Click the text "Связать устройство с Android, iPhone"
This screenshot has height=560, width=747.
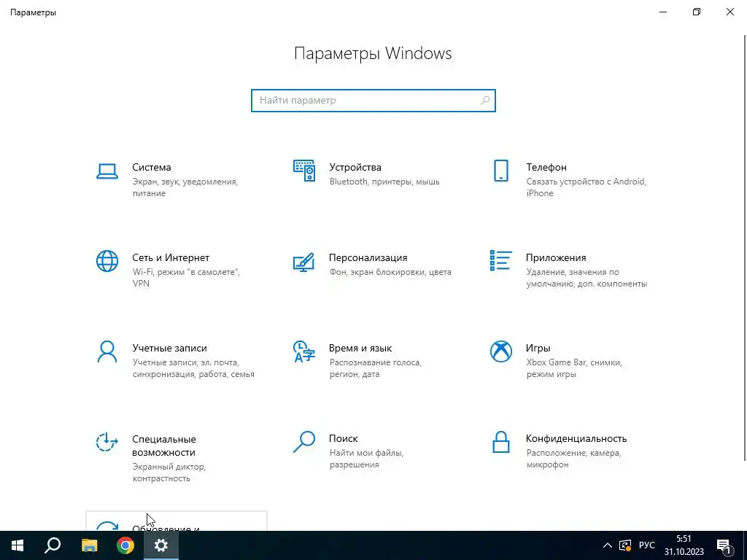(x=586, y=187)
